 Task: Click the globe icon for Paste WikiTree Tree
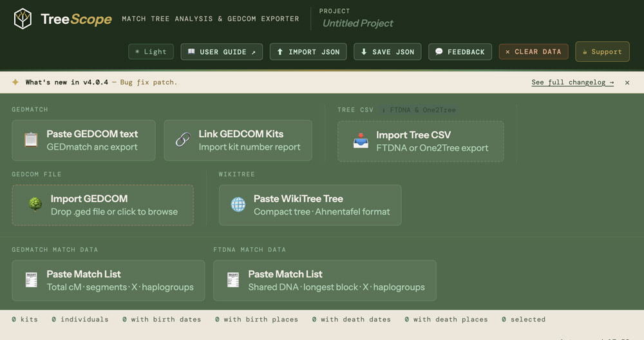click(238, 205)
